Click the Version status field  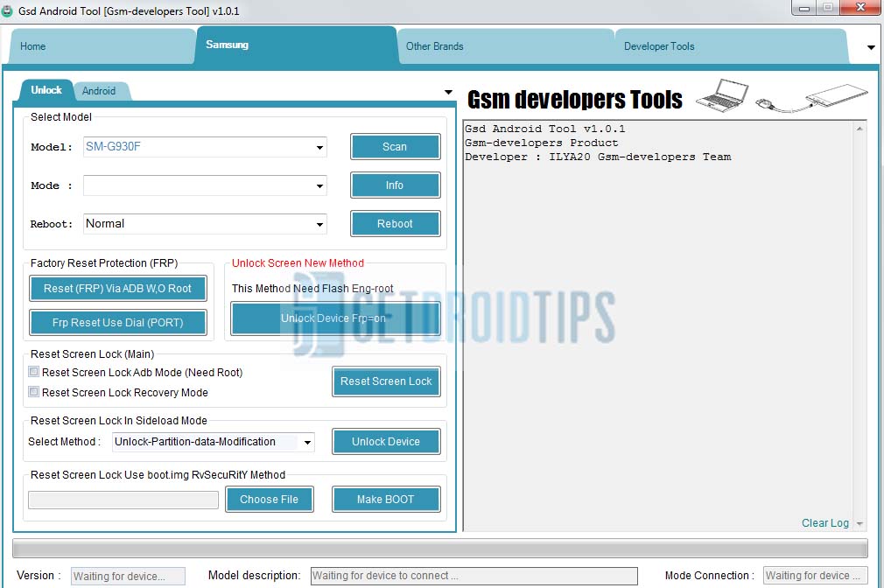(x=128, y=576)
